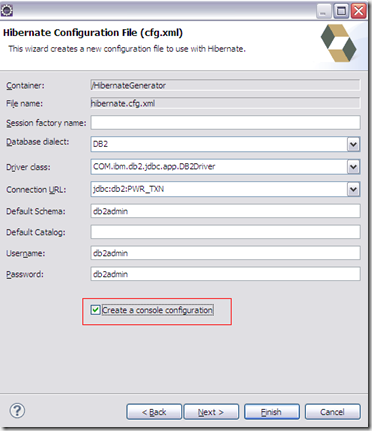Click the File name field hibernate.cfg.xml
The image size is (372, 431).
pyautogui.click(x=225, y=103)
